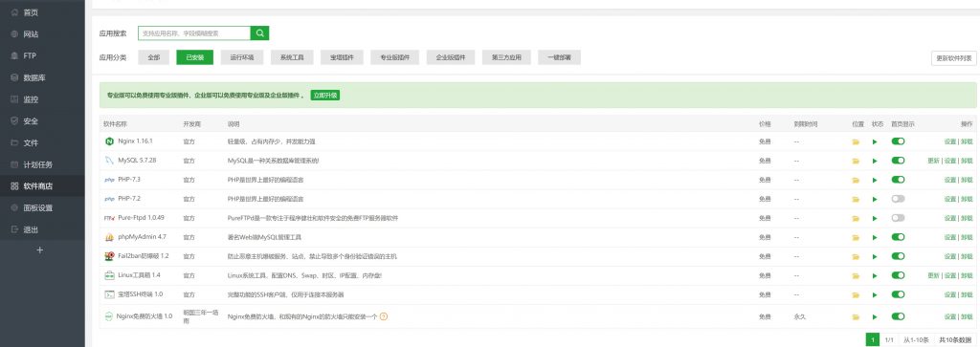
Task: Disable homepage display for PHP-7.3
Action: tap(898, 179)
